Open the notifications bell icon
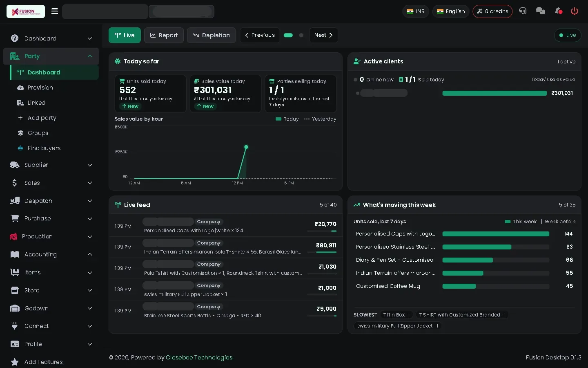The height and width of the screenshot is (368, 588). point(558,11)
